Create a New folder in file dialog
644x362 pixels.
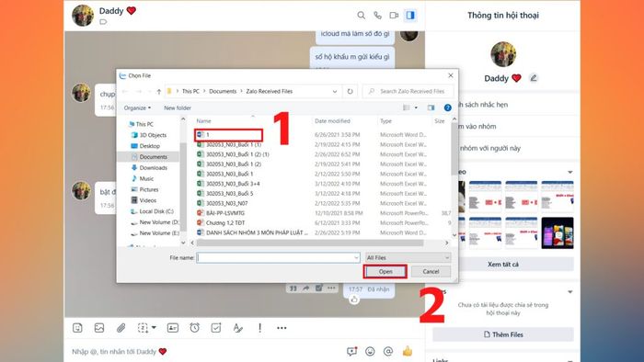tap(178, 107)
